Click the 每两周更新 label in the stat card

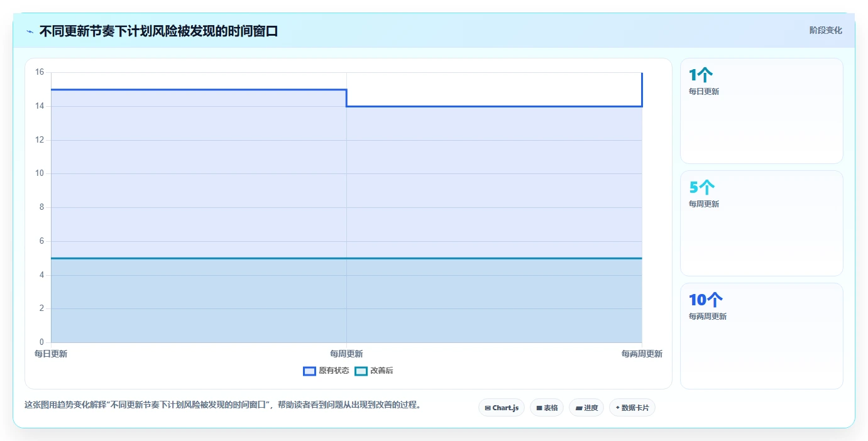708,317
